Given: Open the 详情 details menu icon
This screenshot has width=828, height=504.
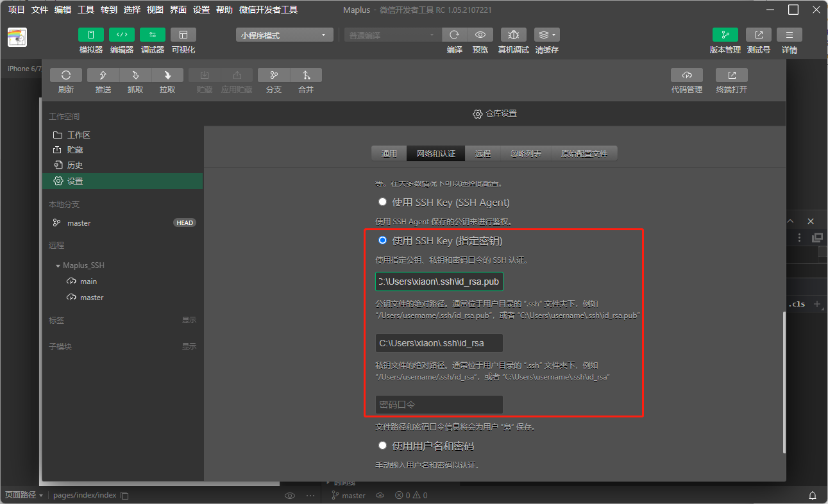Looking at the screenshot, I should tap(790, 35).
